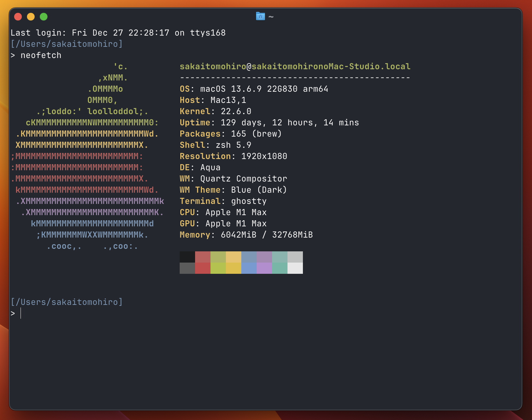This screenshot has width=532, height=420.
Task: Click the bright blue swatch in lower palette row
Action: [x=249, y=268]
